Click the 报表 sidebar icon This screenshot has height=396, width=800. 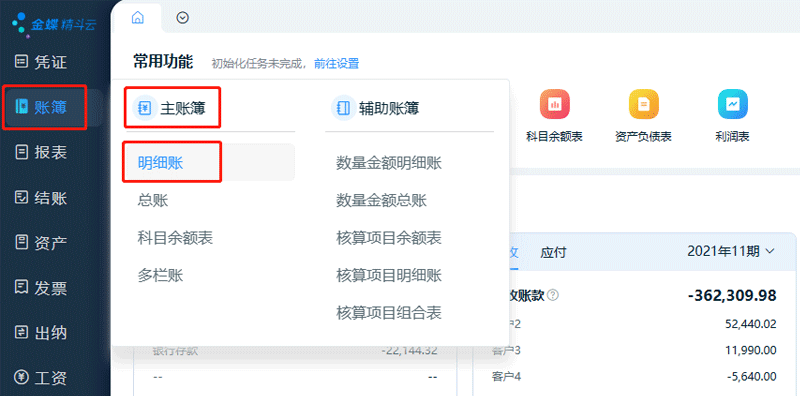(21, 152)
